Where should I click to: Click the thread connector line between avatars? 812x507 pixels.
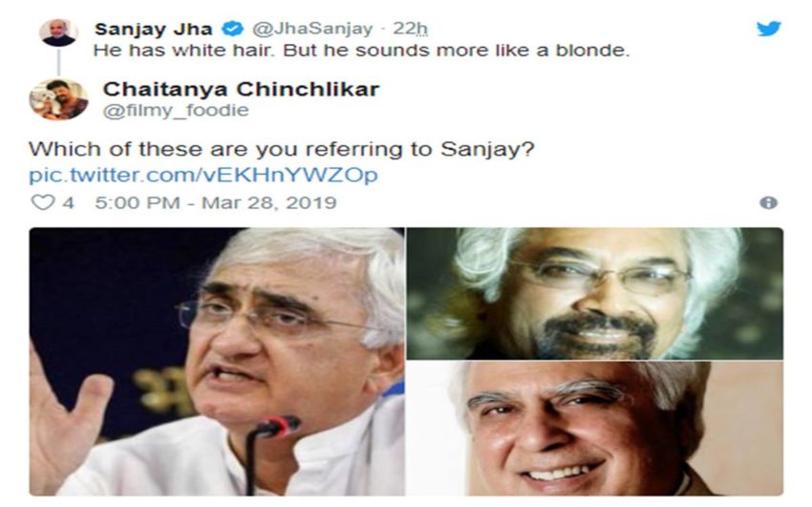point(58,63)
